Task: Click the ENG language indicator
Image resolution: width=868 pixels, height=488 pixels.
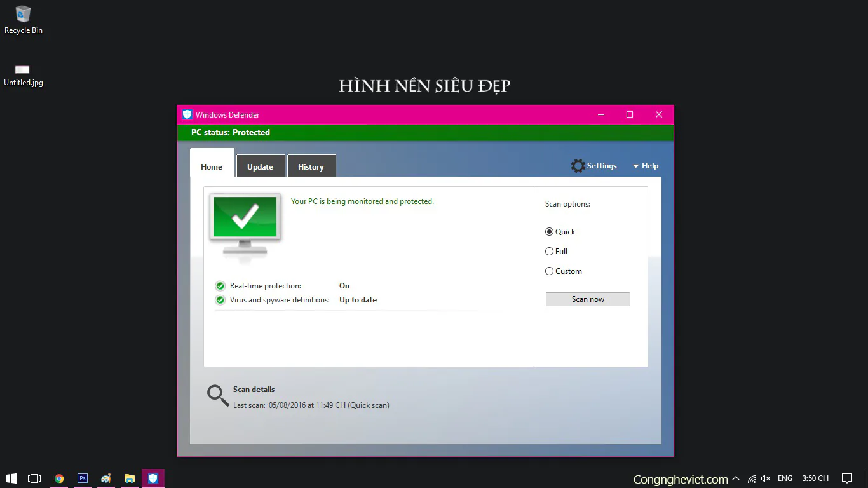Action: point(785,478)
